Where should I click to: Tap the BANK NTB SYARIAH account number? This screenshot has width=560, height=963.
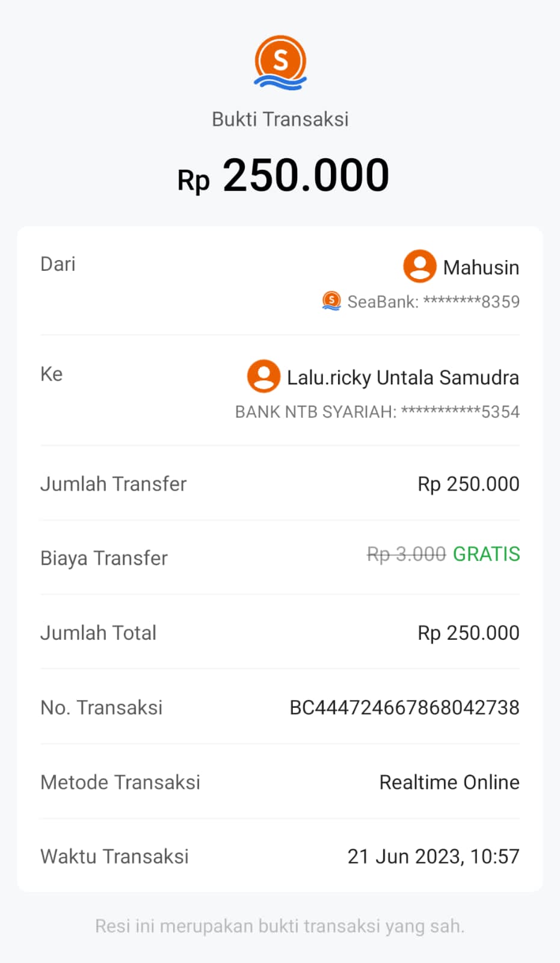[377, 412]
